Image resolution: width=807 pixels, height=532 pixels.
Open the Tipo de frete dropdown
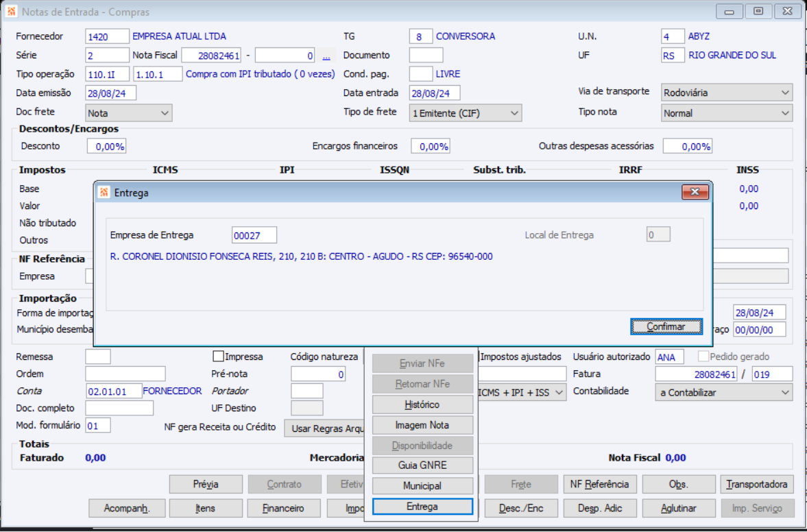(466, 113)
